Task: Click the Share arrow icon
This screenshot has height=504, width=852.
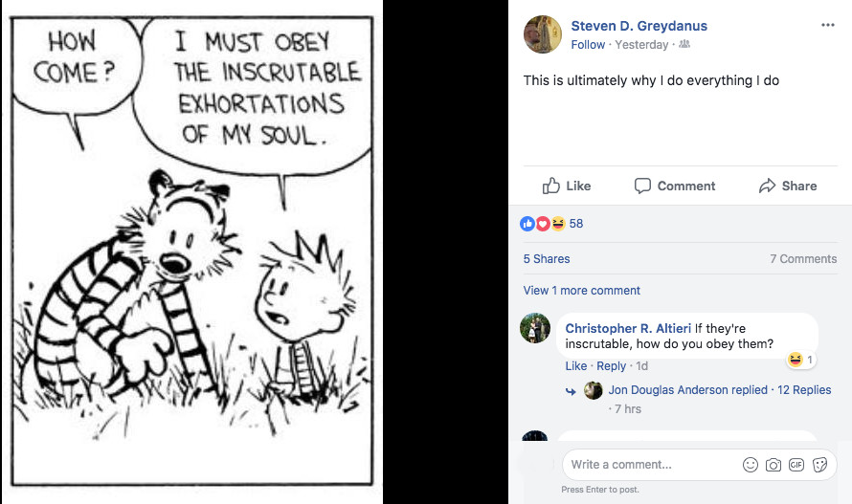Action: coord(767,186)
